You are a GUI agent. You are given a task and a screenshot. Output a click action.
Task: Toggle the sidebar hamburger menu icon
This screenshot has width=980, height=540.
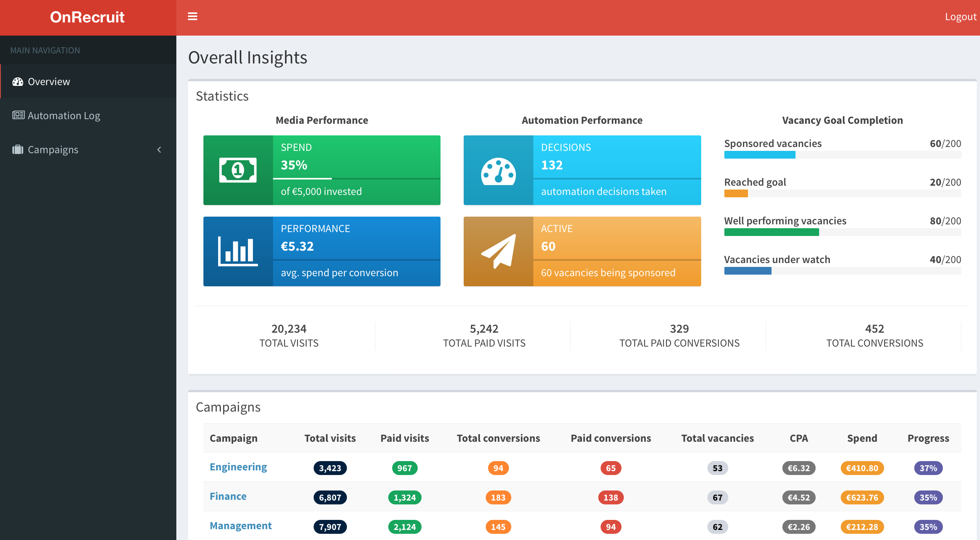[192, 17]
